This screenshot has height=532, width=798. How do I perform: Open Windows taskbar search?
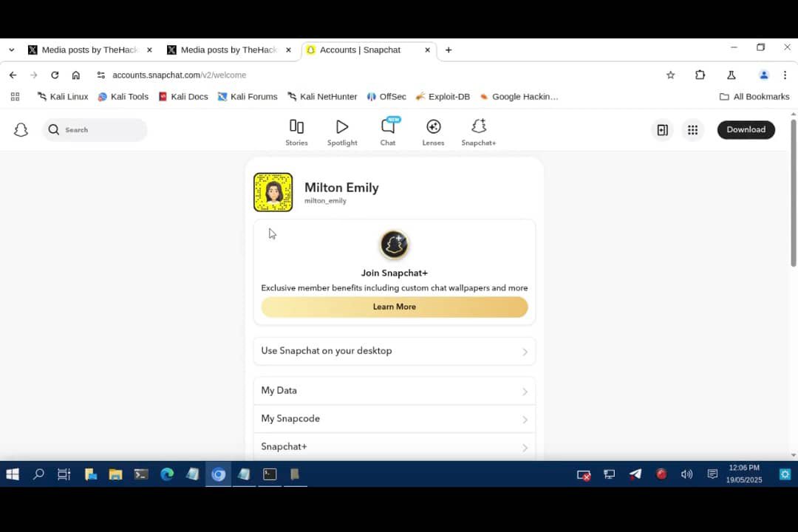[x=38, y=474]
